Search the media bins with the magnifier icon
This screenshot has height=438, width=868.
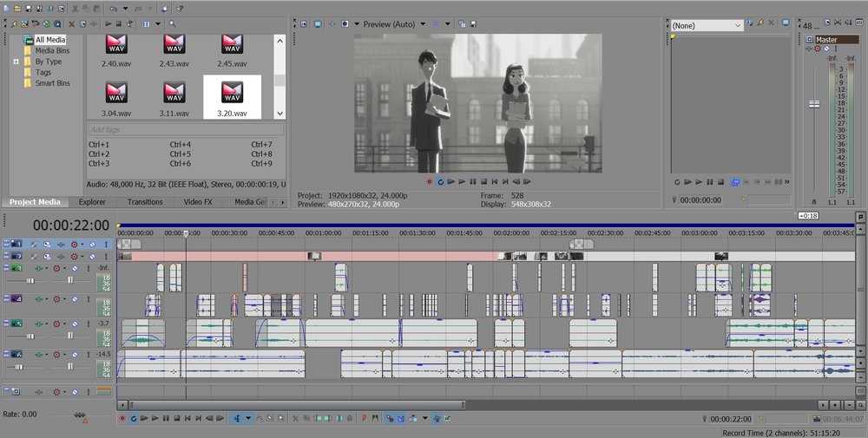pyautogui.click(x=172, y=23)
